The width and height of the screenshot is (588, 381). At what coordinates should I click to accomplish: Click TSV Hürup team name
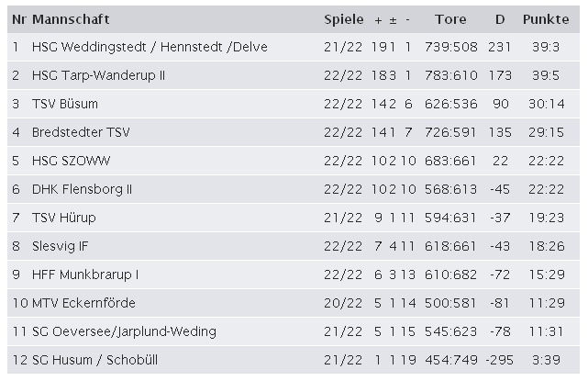(63, 218)
